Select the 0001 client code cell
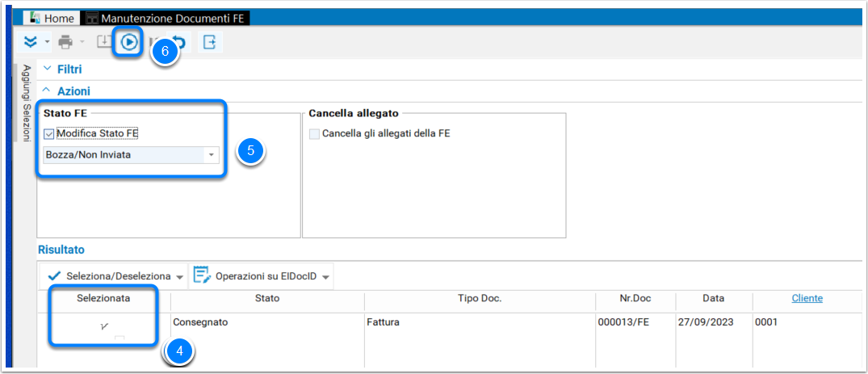The height and width of the screenshot is (374, 868). coord(808,321)
